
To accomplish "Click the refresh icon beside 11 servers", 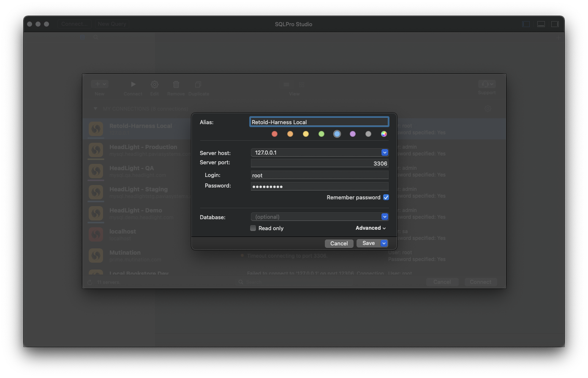I will coord(90,282).
